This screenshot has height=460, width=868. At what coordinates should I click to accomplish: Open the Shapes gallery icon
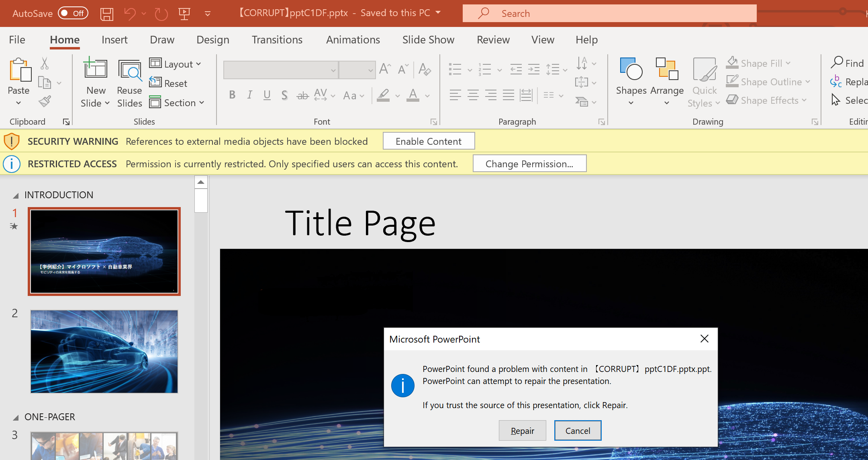click(x=631, y=69)
